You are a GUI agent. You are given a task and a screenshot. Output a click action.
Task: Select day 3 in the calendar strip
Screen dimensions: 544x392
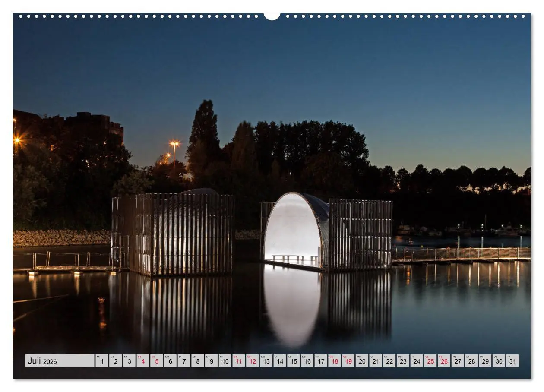click(129, 361)
